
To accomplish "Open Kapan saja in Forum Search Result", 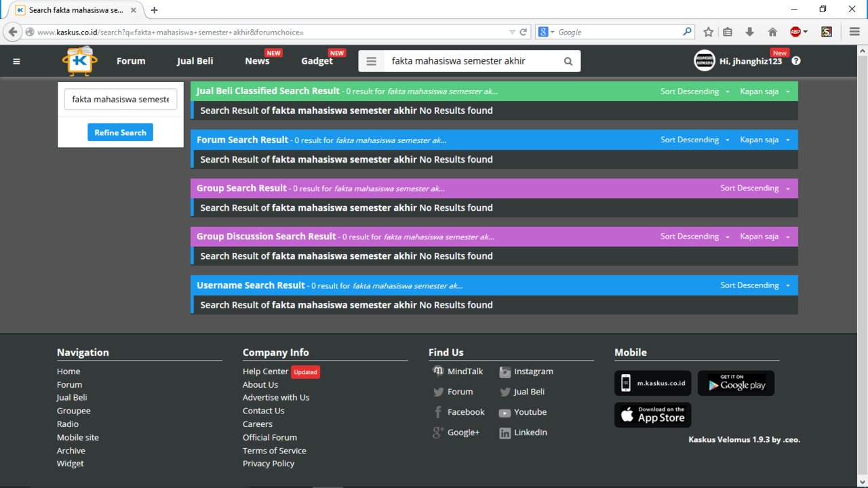I will pyautogui.click(x=765, y=140).
